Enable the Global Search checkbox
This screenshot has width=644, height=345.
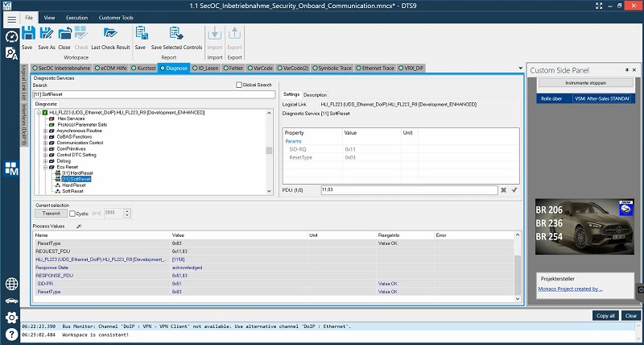point(239,85)
